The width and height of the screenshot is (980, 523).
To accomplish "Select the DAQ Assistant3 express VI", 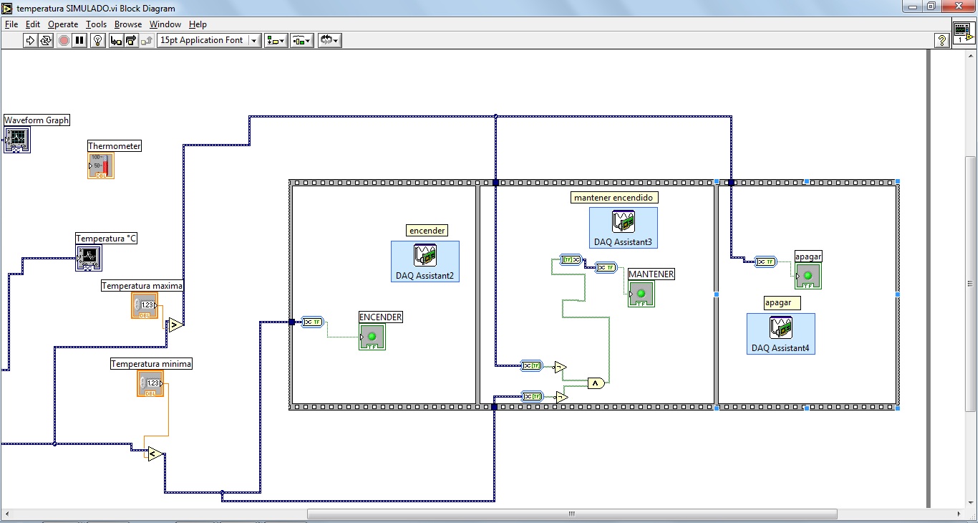I will click(624, 228).
